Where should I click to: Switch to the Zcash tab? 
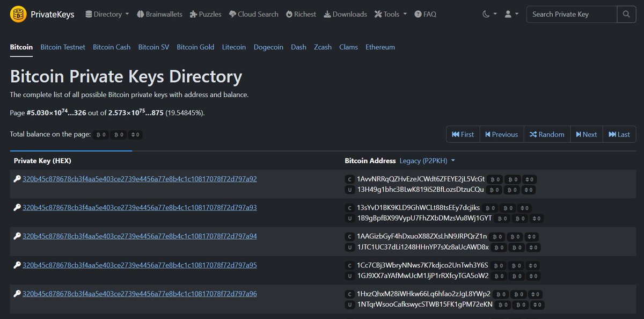(x=323, y=47)
